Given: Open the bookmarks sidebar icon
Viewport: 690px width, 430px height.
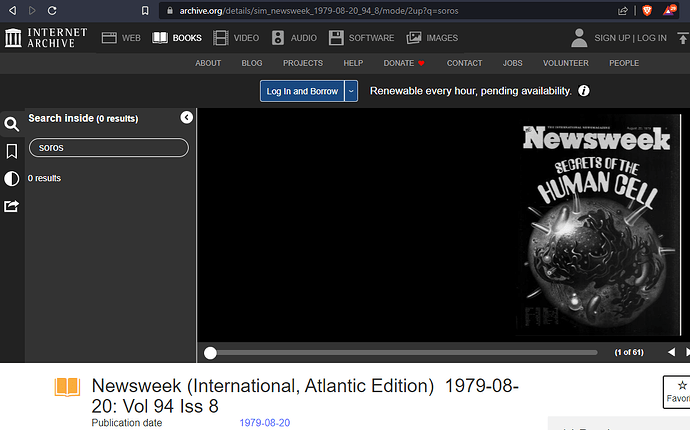Looking at the screenshot, I should 11,151.
